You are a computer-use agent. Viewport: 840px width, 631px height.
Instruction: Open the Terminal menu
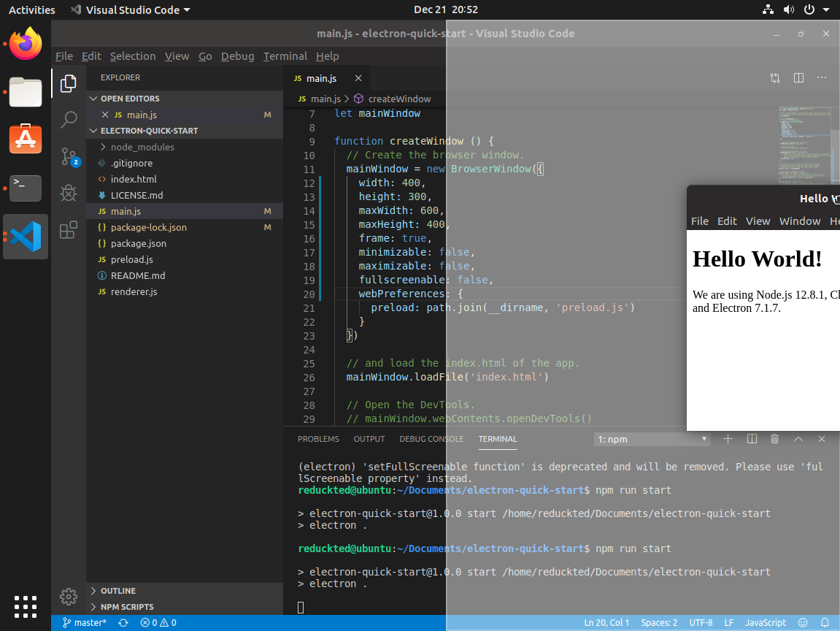[x=285, y=56]
